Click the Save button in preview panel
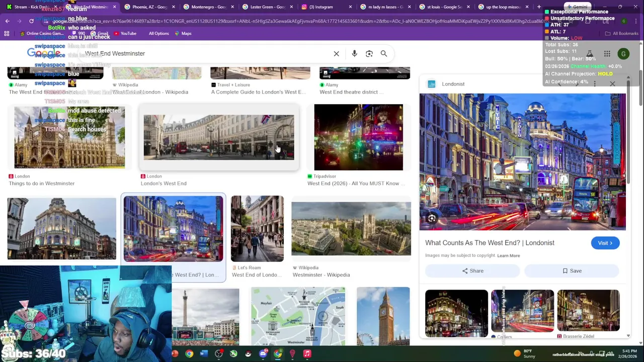The width and height of the screenshot is (644, 362). [x=572, y=271]
